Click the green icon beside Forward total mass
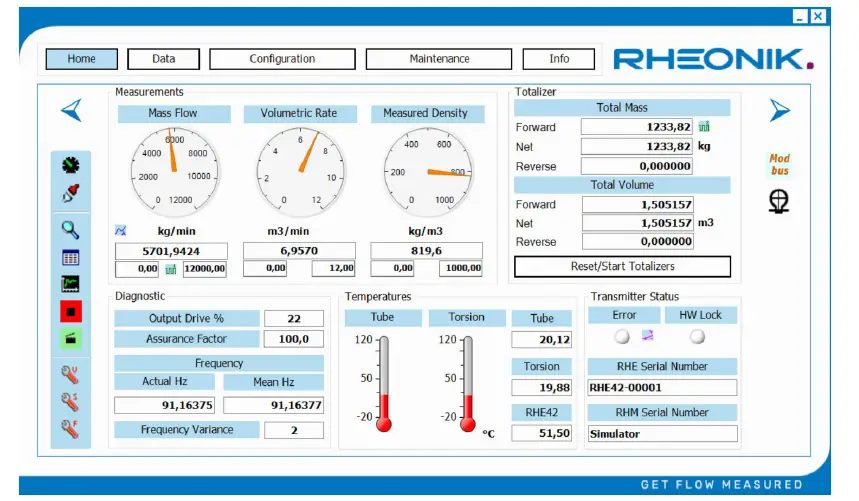The height and width of the screenshot is (501, 859). [x=704, y=127]
